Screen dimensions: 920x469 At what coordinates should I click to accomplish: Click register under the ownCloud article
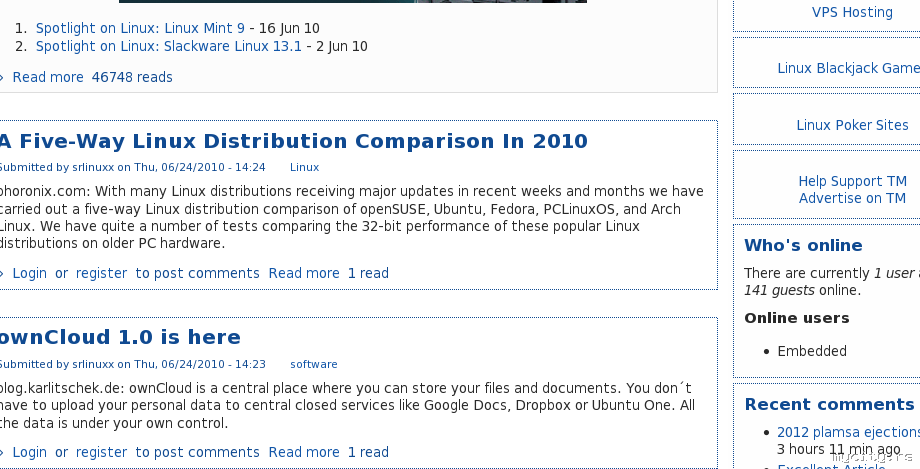101,452
